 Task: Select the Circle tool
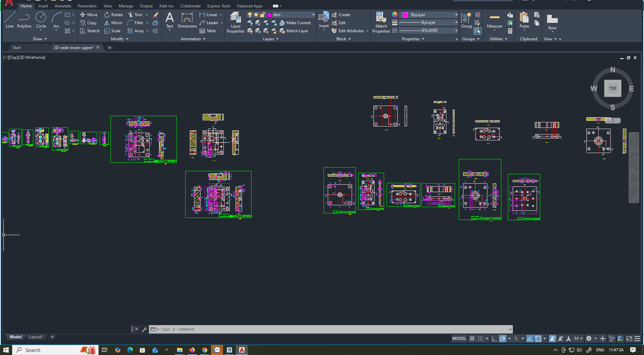click(x=41, y=20)
